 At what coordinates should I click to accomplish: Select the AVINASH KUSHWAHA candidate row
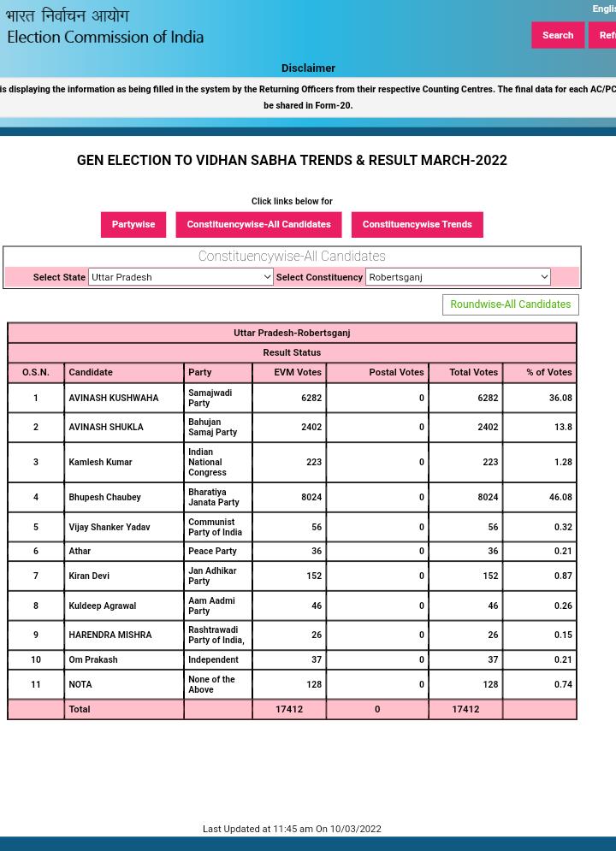coord(113,398)
